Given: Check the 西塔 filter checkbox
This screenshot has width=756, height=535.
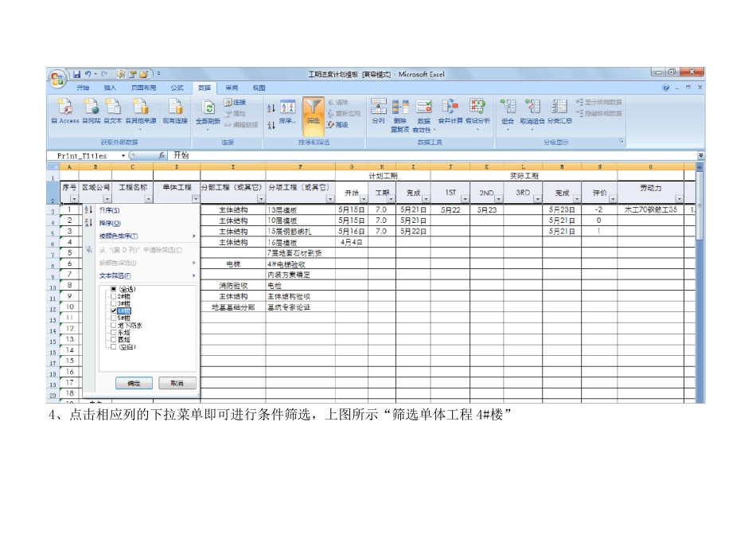Looking at the screenshot, I should coord(113,340).
